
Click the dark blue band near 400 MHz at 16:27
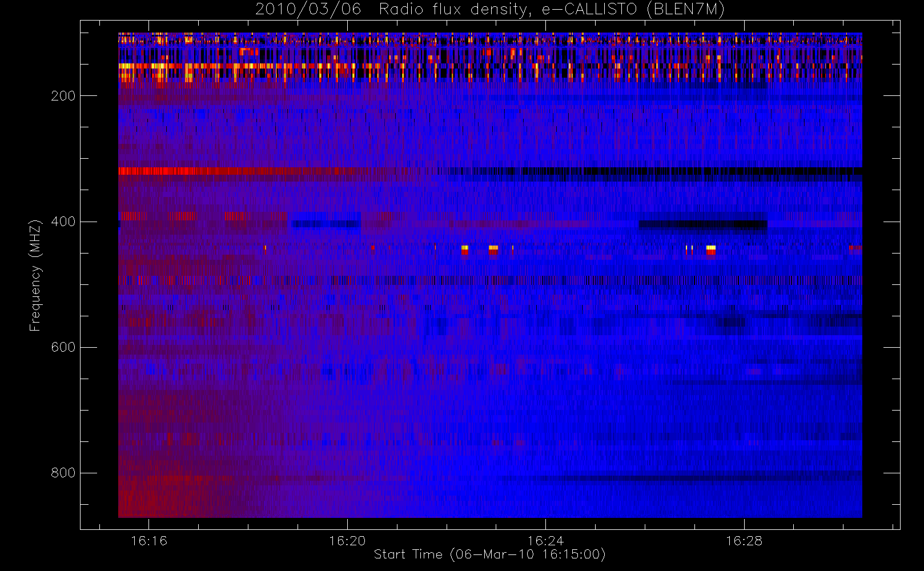click(702, 224)
